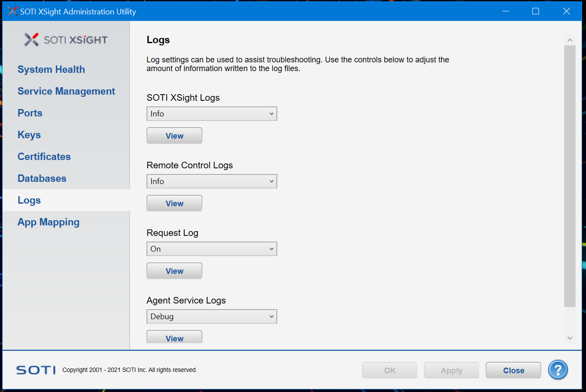Click the Logs page heading
This screenshot has height=392, width=586.
[158, 40]
